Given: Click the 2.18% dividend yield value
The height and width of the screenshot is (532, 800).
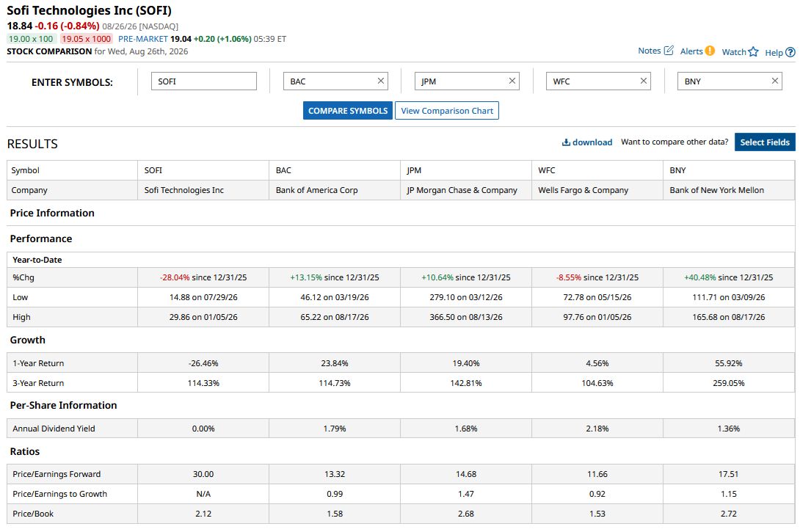Looking at the screenshot, I should pyautogui.click(x=597, y=429).
